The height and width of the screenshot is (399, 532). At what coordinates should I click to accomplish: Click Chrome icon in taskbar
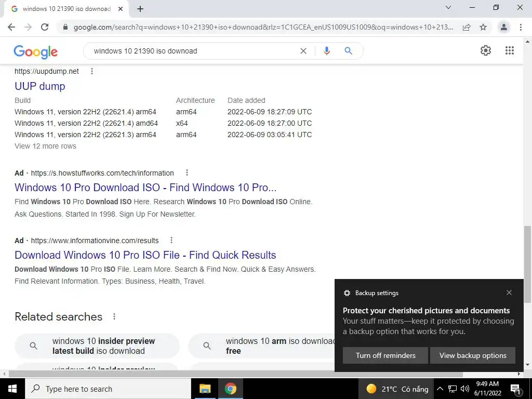pos(230,389)
